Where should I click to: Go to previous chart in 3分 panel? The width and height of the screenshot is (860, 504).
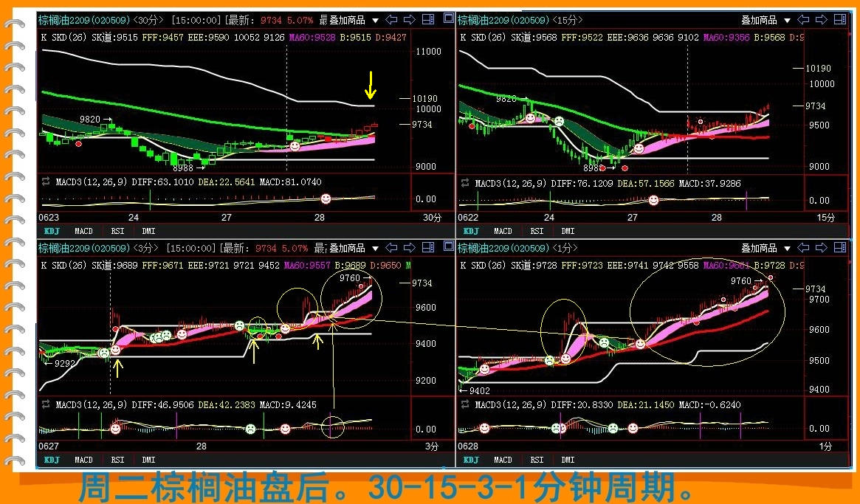[x=391, y=248]
